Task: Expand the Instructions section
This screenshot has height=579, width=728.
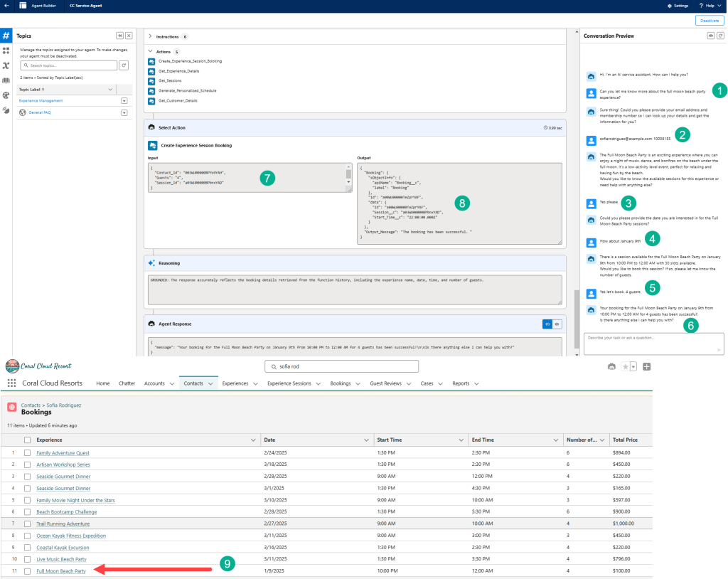Action: click(x=150, y=36)
